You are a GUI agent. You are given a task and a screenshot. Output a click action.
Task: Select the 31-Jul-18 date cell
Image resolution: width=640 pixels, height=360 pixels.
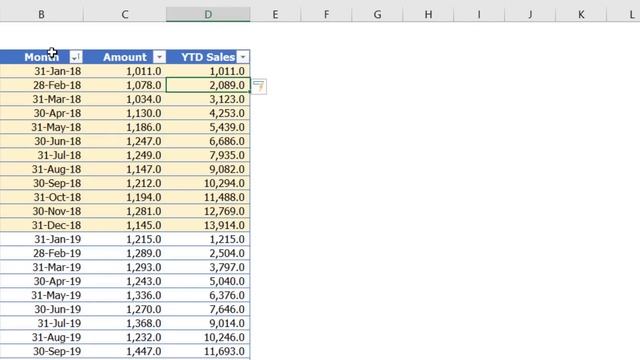point(41,155)
